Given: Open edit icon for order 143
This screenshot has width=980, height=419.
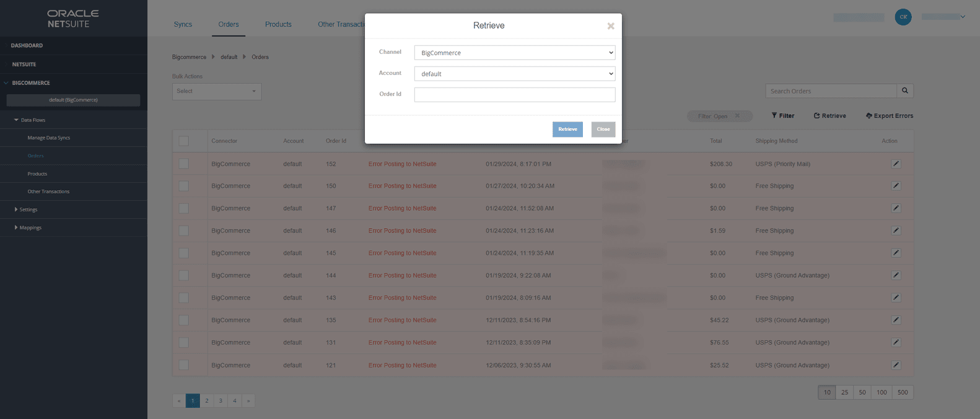Looking at the screenshot, I should click(896, 298).
